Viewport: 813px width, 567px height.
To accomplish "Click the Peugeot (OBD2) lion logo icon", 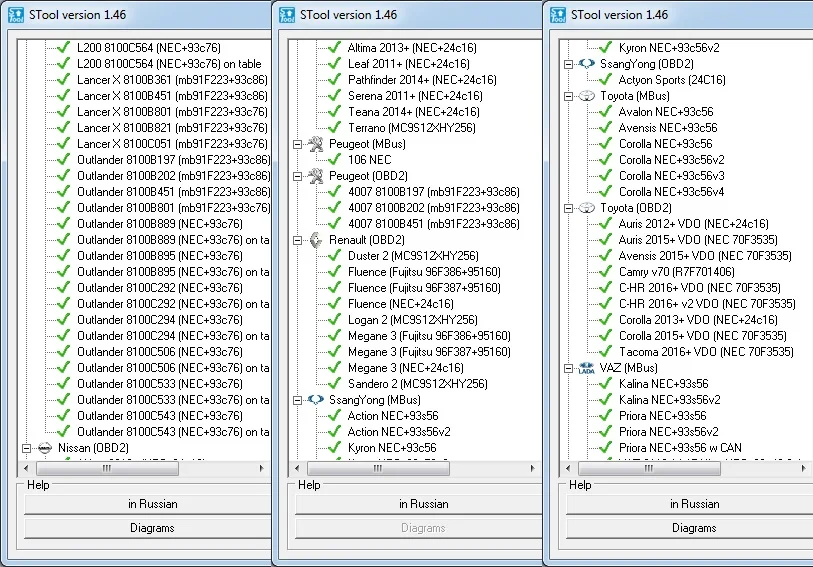I will coord(316,176).
